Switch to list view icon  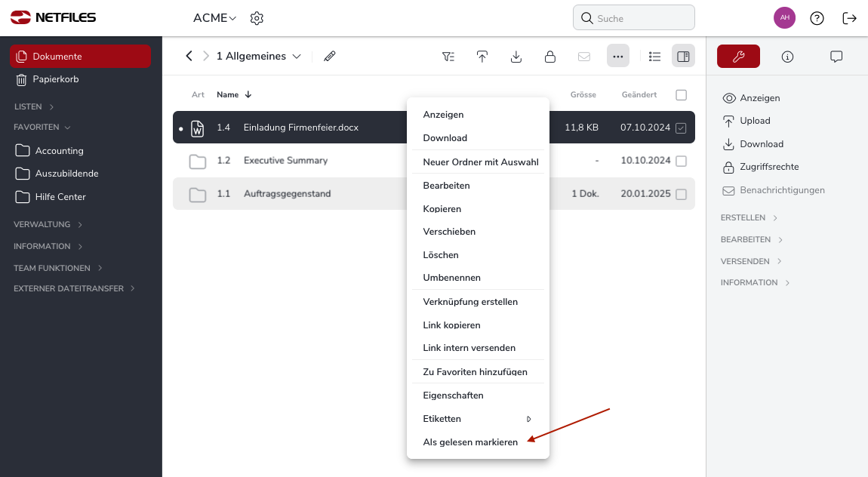[655, 57]
